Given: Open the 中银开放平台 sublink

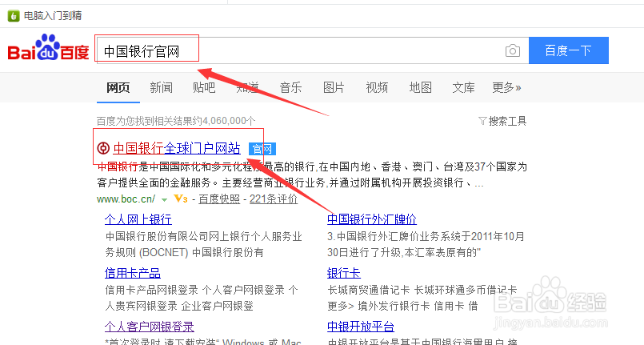Looking at the screenshot, I should coord(361,327).
